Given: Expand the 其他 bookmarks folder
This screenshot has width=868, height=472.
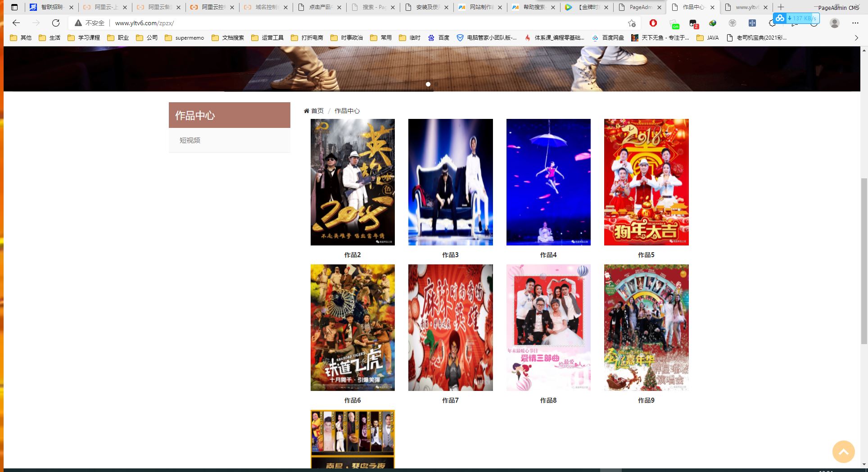Looking at the screenshot, I should (x=21, y=38).
